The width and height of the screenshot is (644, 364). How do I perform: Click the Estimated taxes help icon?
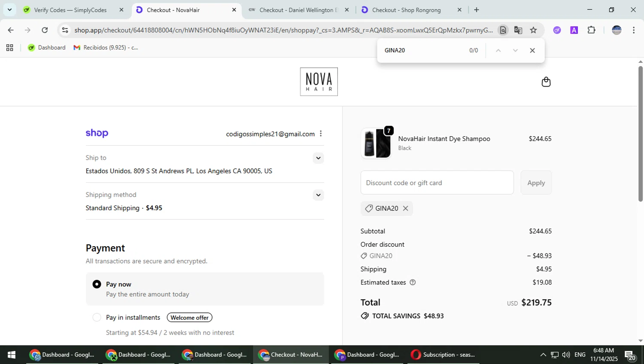(x=413, y=282)
